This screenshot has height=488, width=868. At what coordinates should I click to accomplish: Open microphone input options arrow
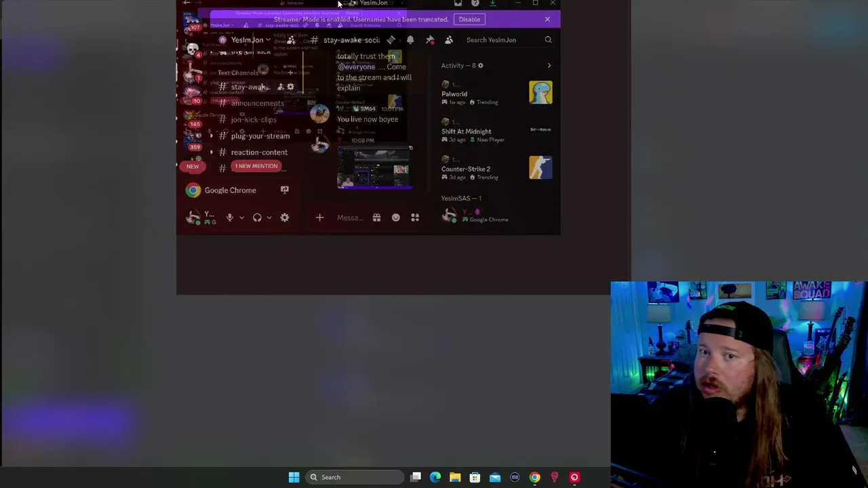click(x=241, y=218)
